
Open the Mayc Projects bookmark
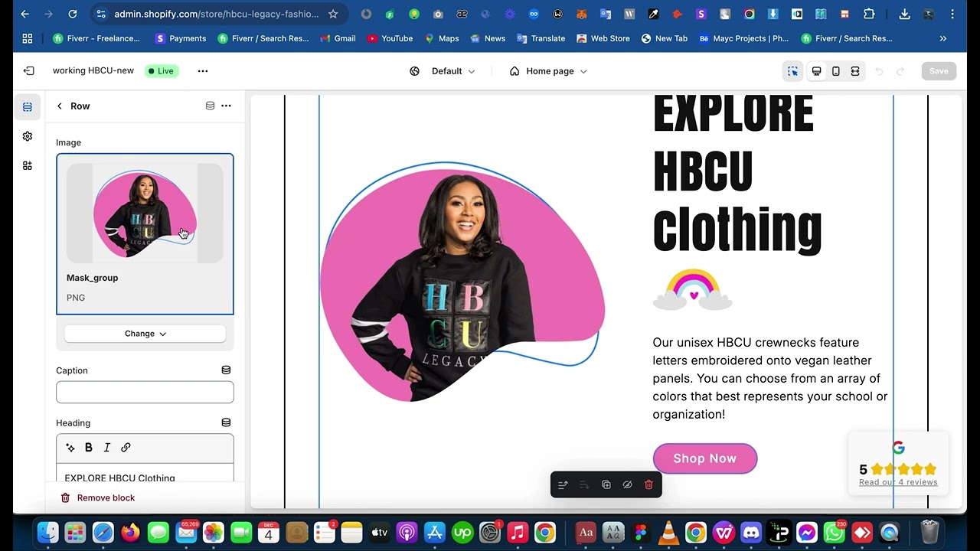tap(743, 38)
